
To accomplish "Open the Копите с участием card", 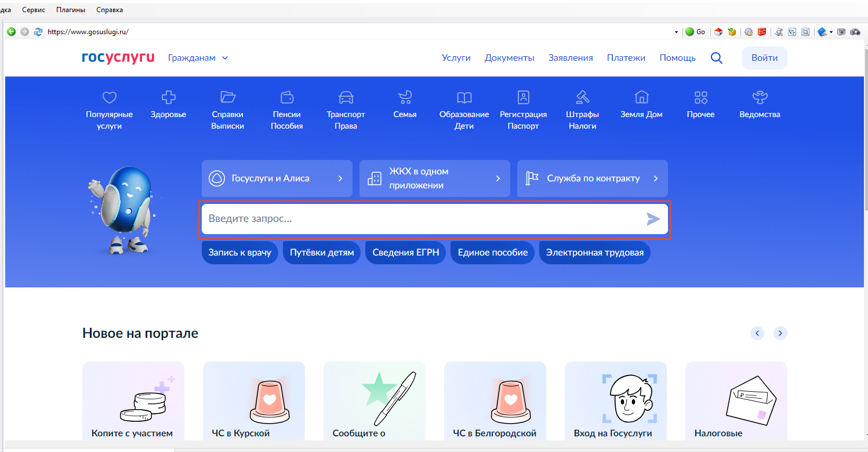I will click(133, 401).
